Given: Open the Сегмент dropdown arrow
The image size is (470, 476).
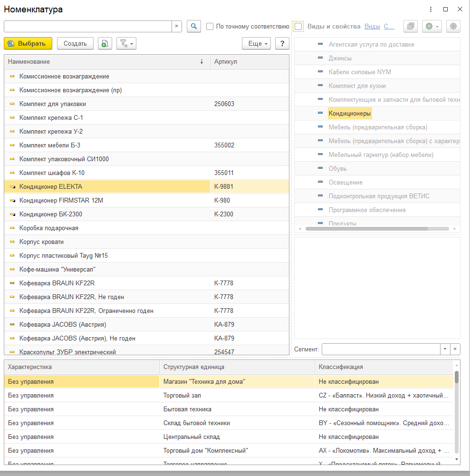Looking at the screenshot, I should tap(445, 349).
